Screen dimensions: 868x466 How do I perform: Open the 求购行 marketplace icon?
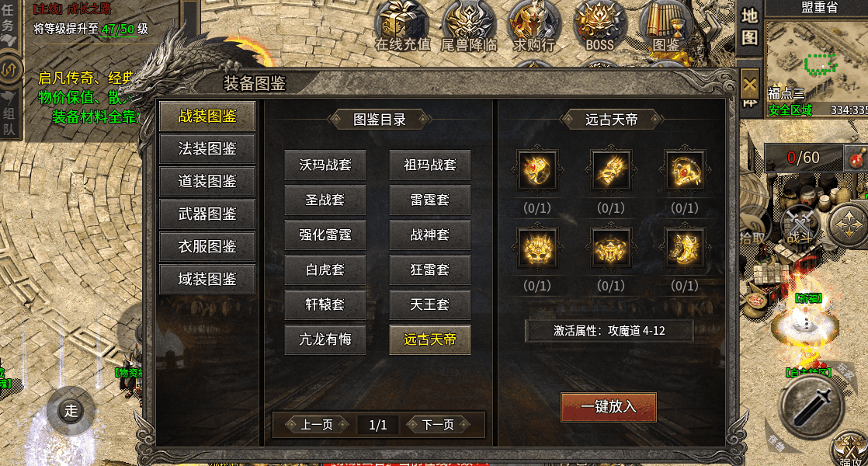[533, 27]
